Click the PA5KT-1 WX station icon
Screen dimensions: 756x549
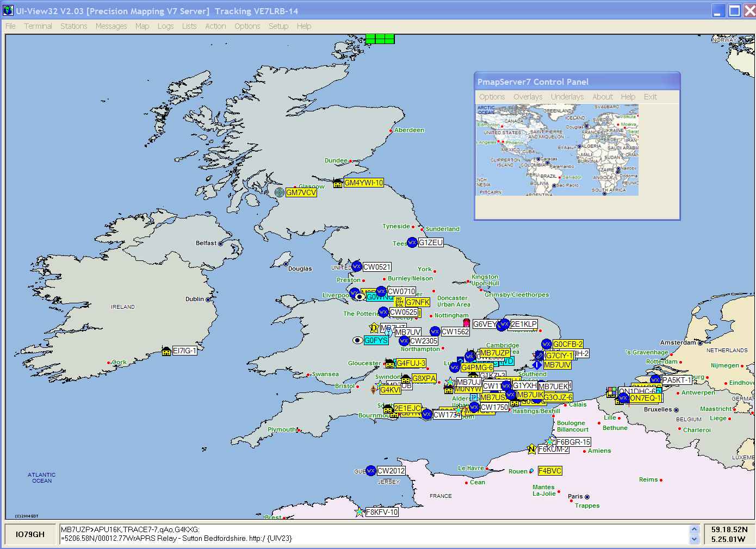(x=655, y=380)
